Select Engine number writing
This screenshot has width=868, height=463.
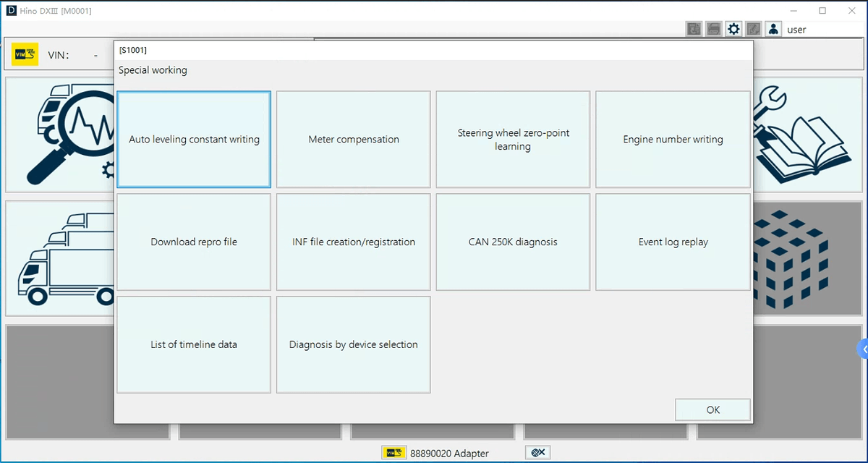coord(673,140)
